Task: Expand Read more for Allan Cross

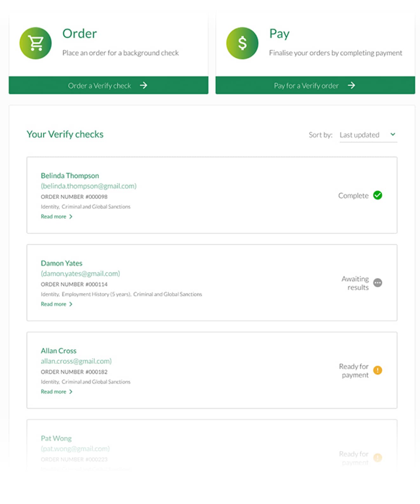Action: pyautogui.click(x=56, y=392)
